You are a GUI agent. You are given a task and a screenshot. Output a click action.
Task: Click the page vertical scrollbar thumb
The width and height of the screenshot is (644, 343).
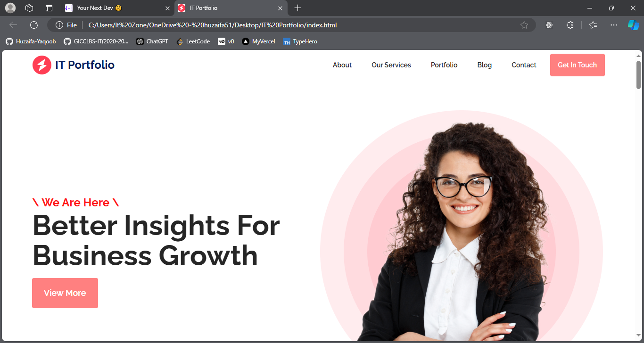[x=639, y=74]
